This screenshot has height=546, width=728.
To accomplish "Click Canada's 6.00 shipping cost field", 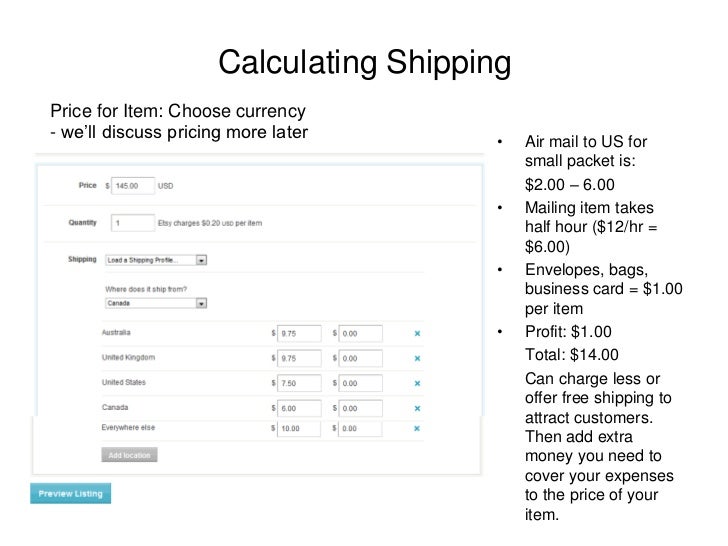I will [x=299, y=408].
